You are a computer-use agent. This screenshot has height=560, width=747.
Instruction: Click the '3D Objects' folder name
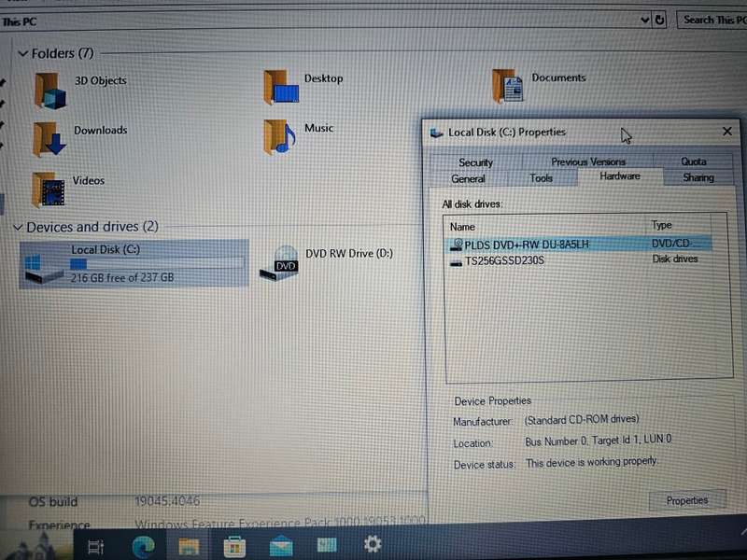pyautogui.click(x=101, y=80)
